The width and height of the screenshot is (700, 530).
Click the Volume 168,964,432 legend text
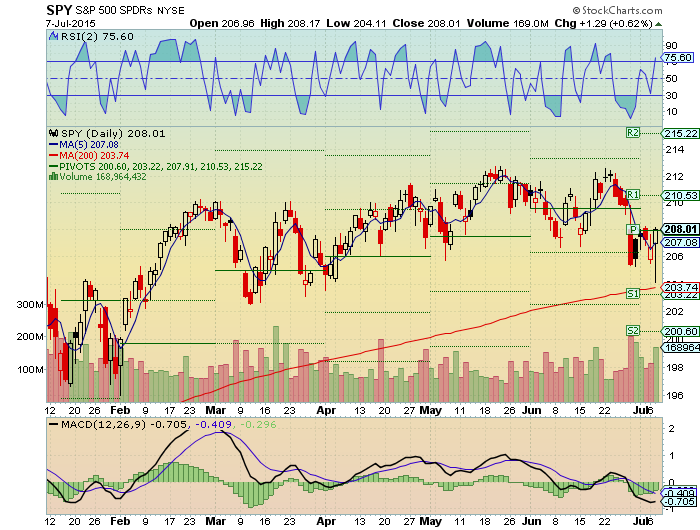click(x=103, y=176)
